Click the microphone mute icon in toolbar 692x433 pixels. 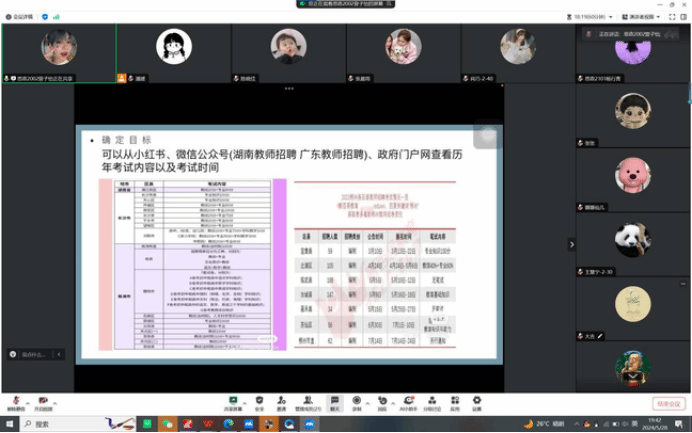14,400
